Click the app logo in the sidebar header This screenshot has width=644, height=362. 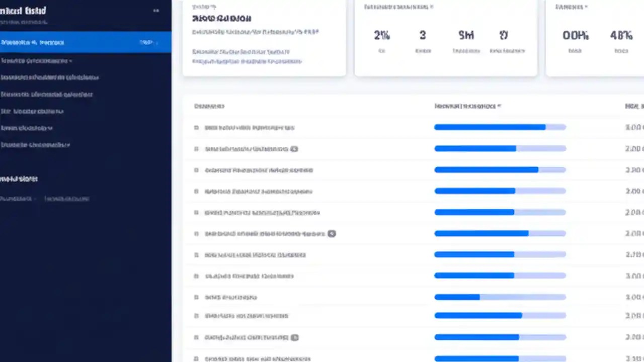[x=23, y=11]
